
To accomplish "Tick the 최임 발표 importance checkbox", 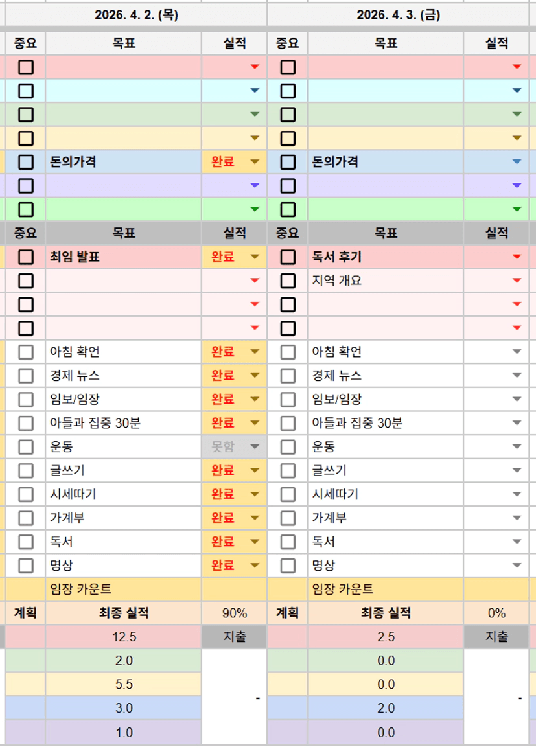I will click(x=26, y=257).
